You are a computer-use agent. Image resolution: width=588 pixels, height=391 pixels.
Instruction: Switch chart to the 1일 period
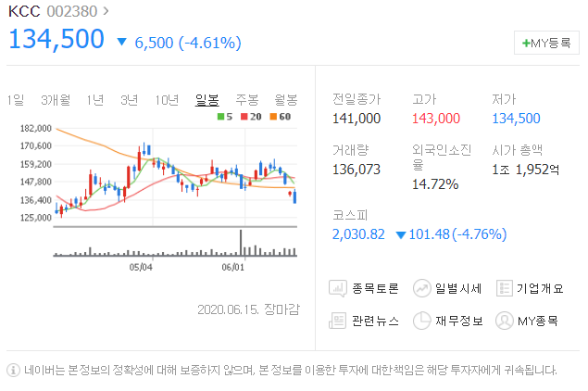coord(16,100)
